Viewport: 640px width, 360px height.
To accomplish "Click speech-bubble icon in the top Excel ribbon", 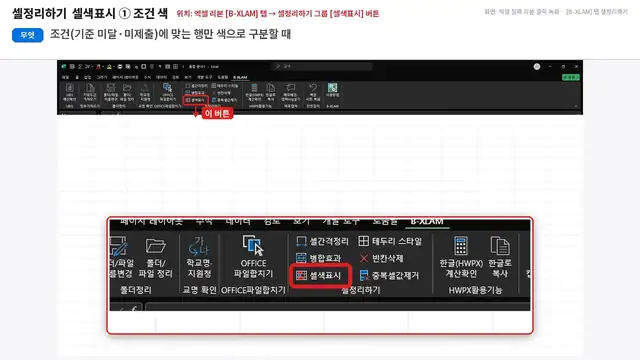I will click(x=290, y=88).
